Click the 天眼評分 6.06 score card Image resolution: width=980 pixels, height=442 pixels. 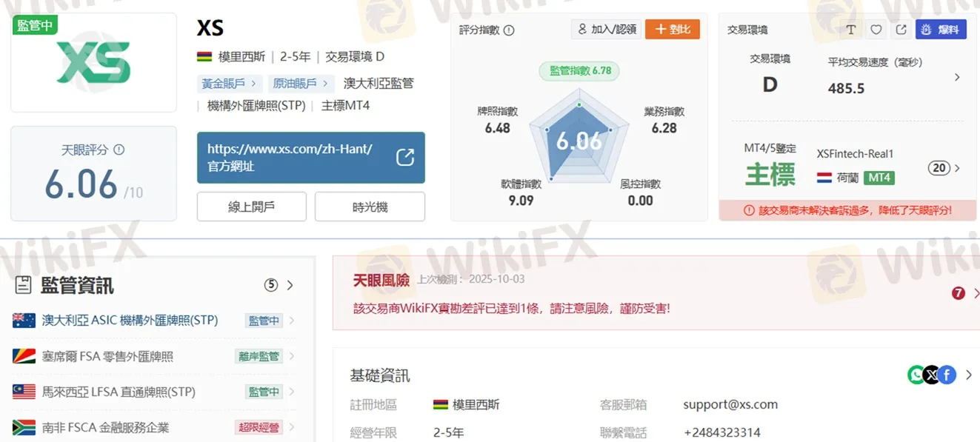(93, 173)
